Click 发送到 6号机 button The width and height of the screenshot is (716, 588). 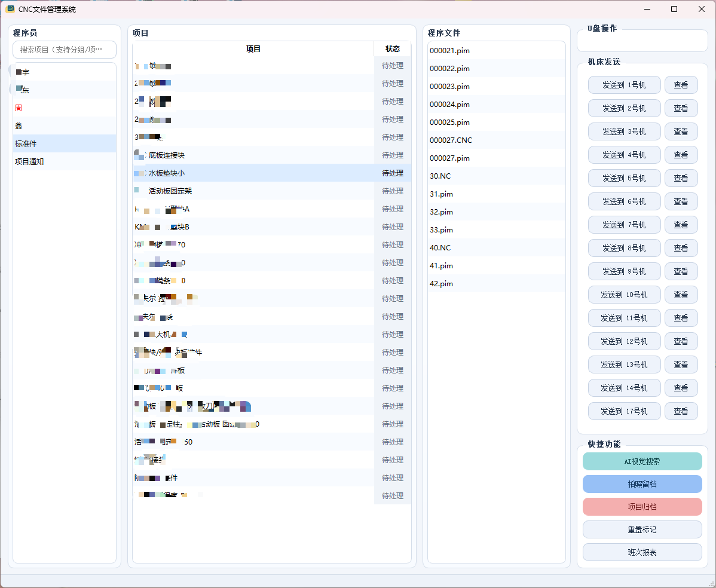pyautogui.click(x=624, y=201)
